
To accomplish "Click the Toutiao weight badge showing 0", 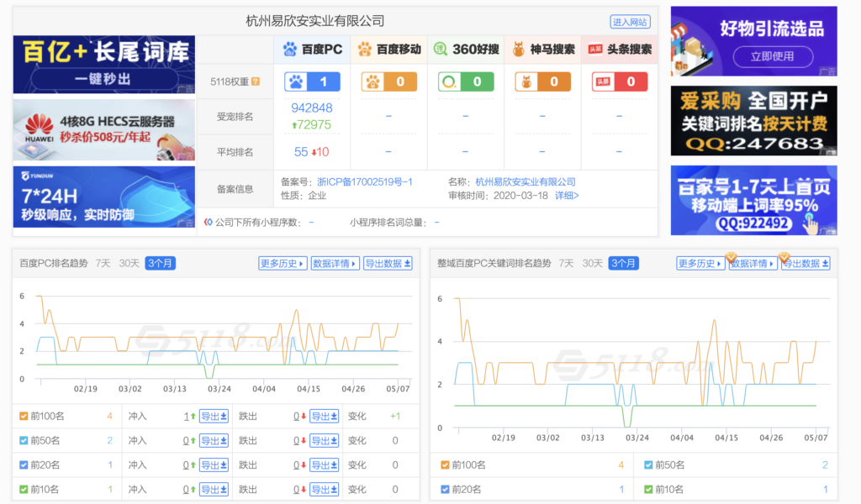I will tap(620, 81).
